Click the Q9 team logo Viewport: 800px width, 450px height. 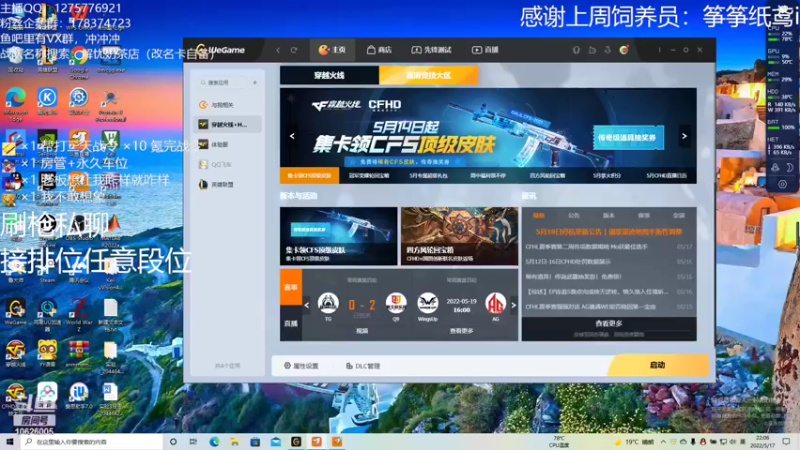[396, 303]
